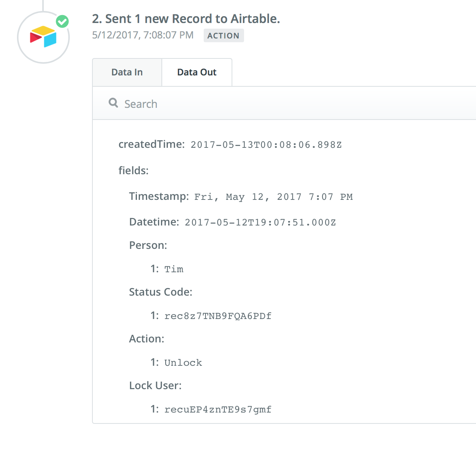Select Status Code record ID rec8z7TNB9FQA6PDf
476x454 pixels.
coord(218,316)
